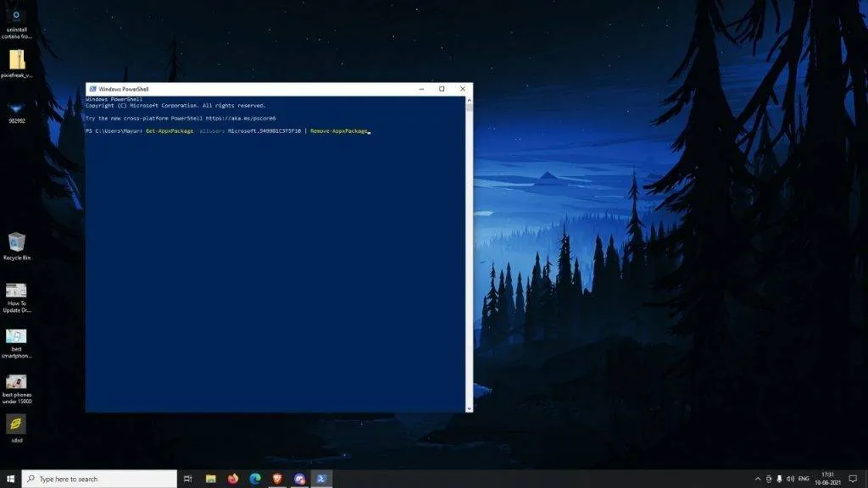
Task: Launch File Explorer from the taskbar
Action: pos(209,479)
